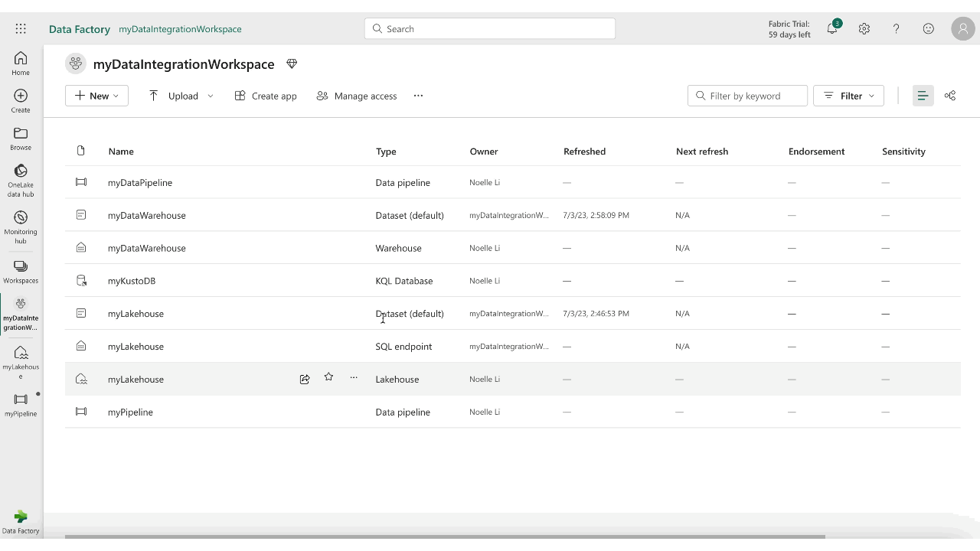The height and width of the screenshot is (551, 980).
Task: Open the myPipeline data pipeline item
Action: (x=130, y=412)
